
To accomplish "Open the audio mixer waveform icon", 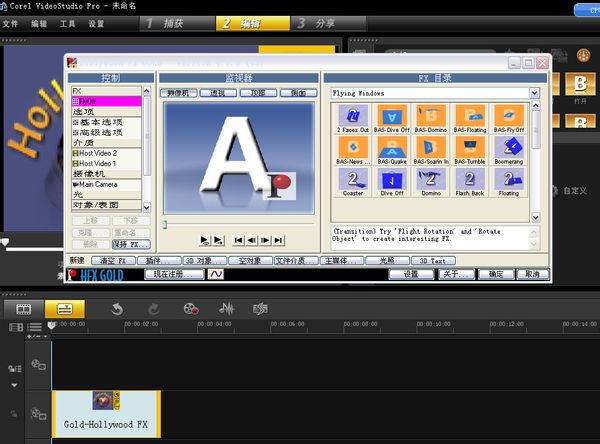I will [227, 309].
